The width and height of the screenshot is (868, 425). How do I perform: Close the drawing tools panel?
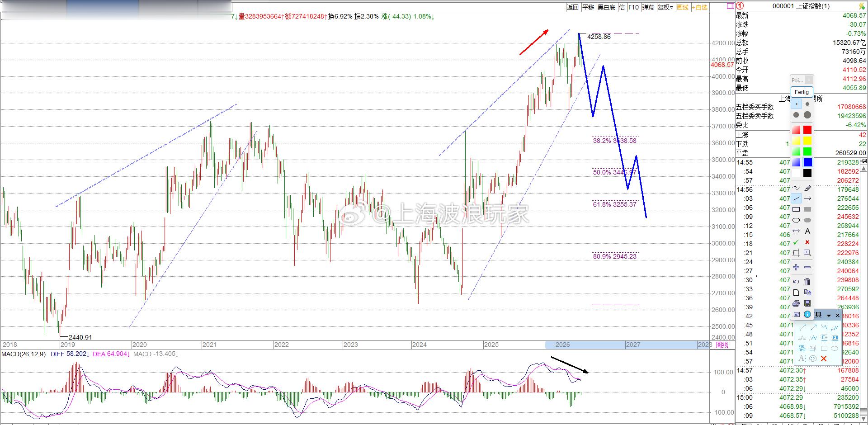click(x=838, y=316)
